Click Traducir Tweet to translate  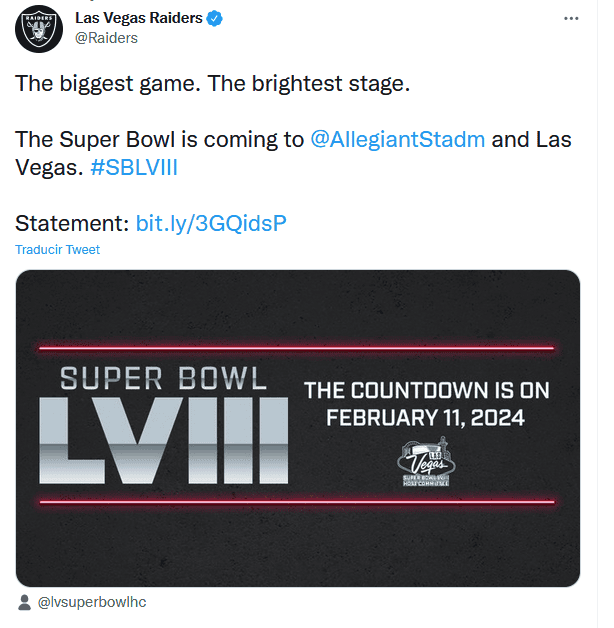click(57, 249)
